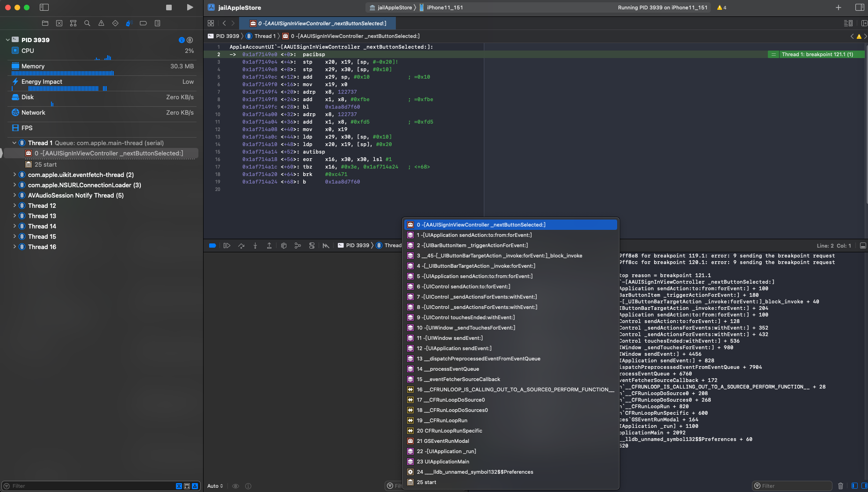Toggle breakpoints activation blue tag
This screenshot has width=868, height=492.
point(212,245)
